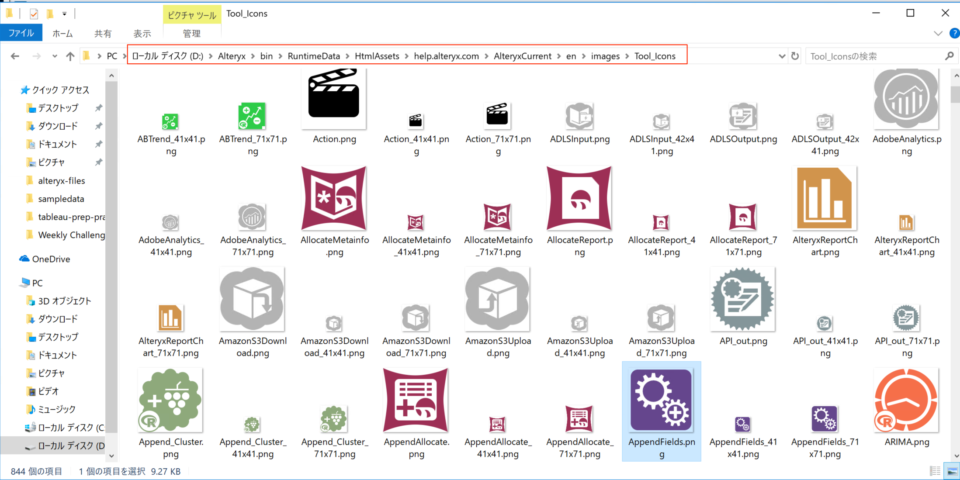Click the images breadcrumb segment
This screenshot has width=960, height=480.
(605, 56)
